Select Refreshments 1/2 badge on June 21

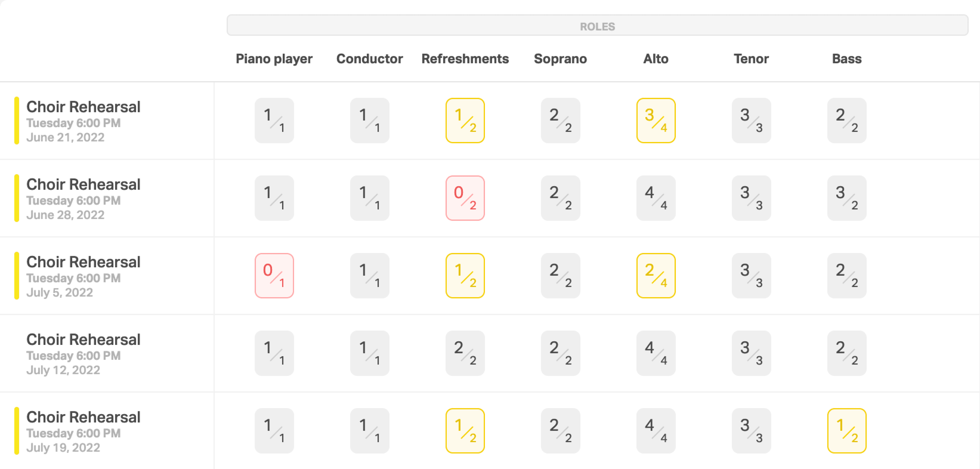[465, 120]
